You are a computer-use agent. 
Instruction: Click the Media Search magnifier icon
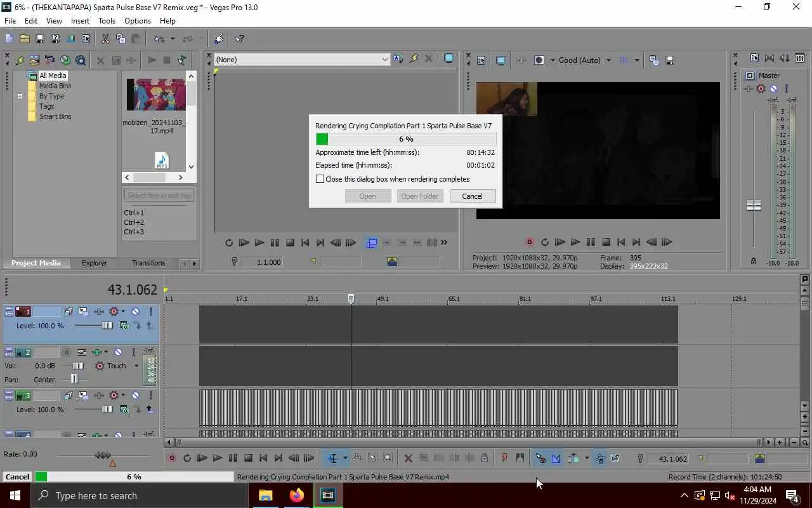point(81,60)
